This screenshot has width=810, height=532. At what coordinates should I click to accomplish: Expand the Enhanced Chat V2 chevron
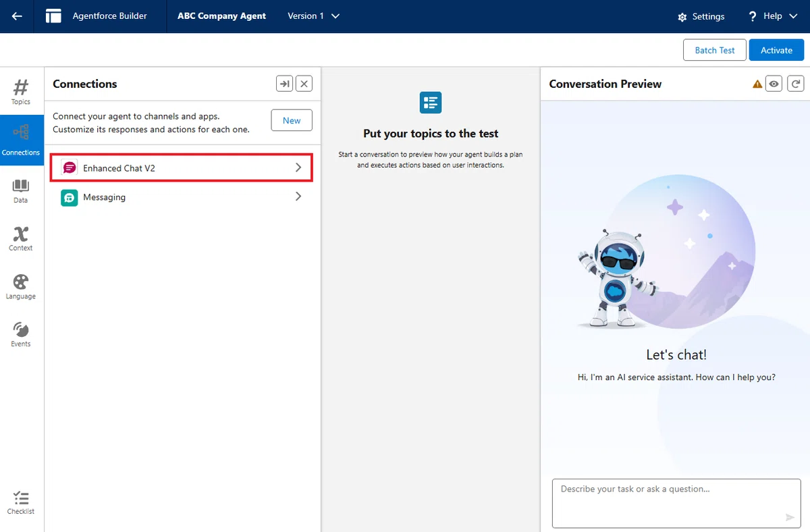point(298,168)
